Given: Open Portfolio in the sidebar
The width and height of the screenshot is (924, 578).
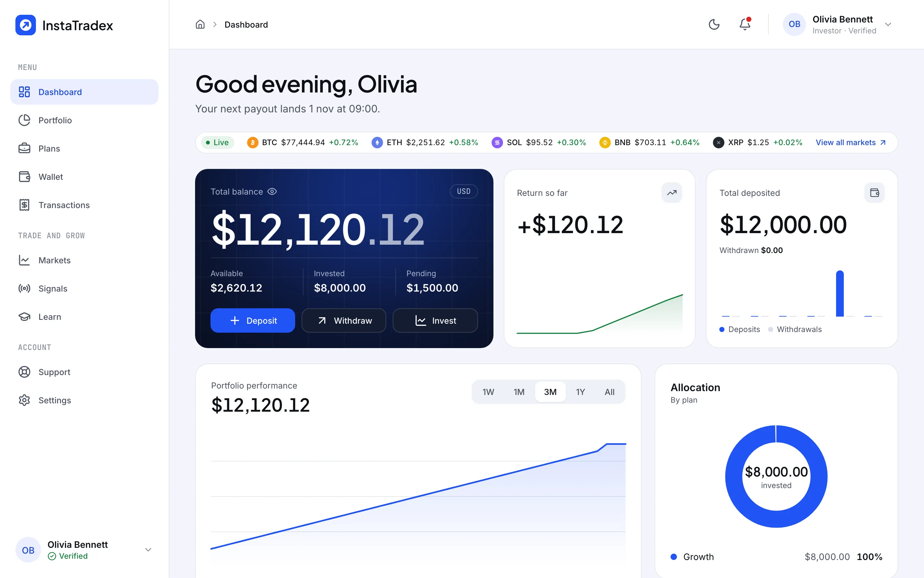Looking at the screenshot, I should point(84,120).
